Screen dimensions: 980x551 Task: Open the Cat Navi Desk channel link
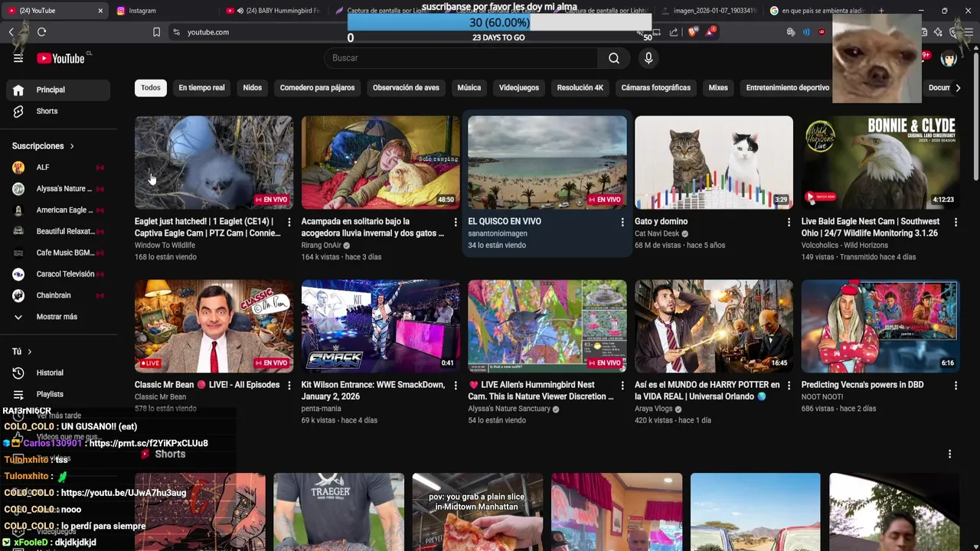point(657,234)
